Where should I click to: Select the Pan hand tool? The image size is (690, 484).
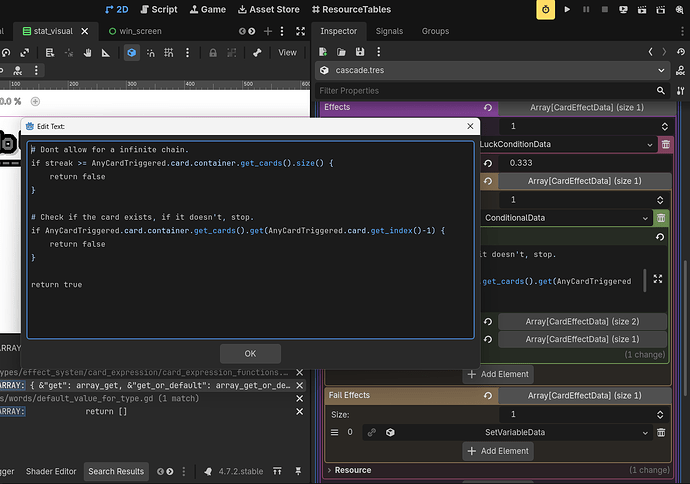(x=87, y=53)
